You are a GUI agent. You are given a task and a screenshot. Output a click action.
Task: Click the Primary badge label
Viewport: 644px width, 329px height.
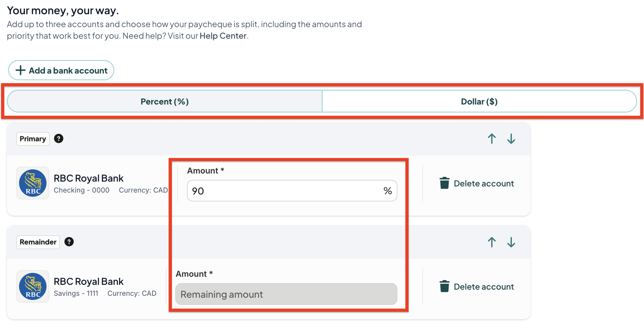tap(33, 139)
